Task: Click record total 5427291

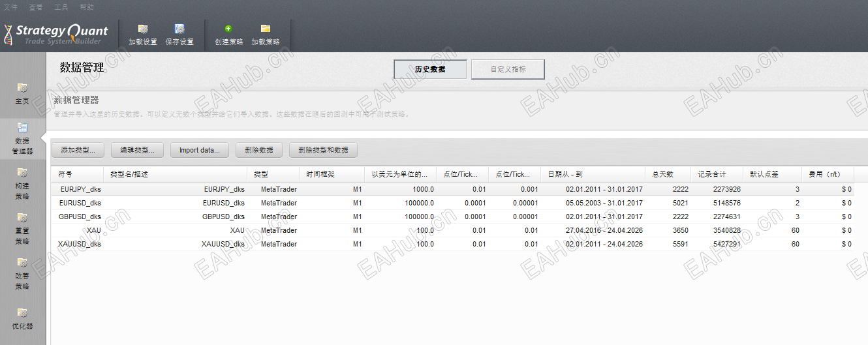Action: [727, 244]
